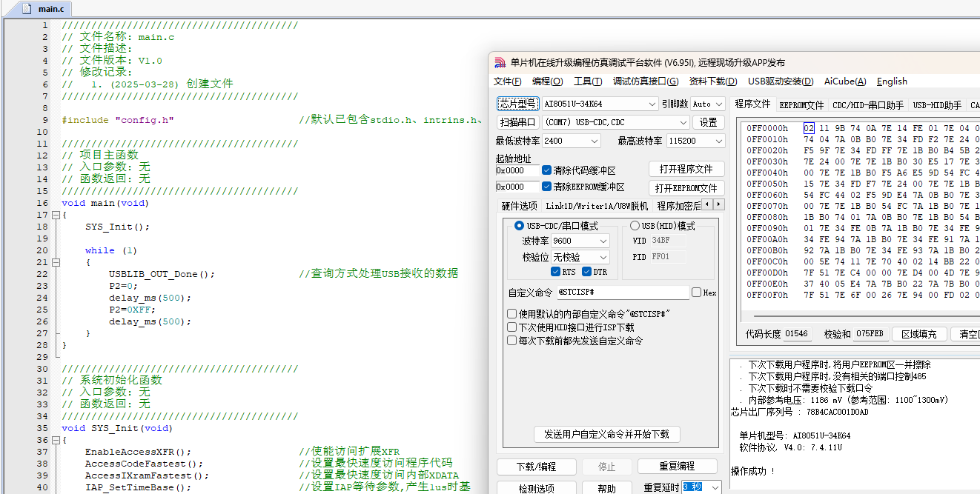Open the AiCube(A) menu
The height and width of the screenshot is (494, 980).
point(845,81)
